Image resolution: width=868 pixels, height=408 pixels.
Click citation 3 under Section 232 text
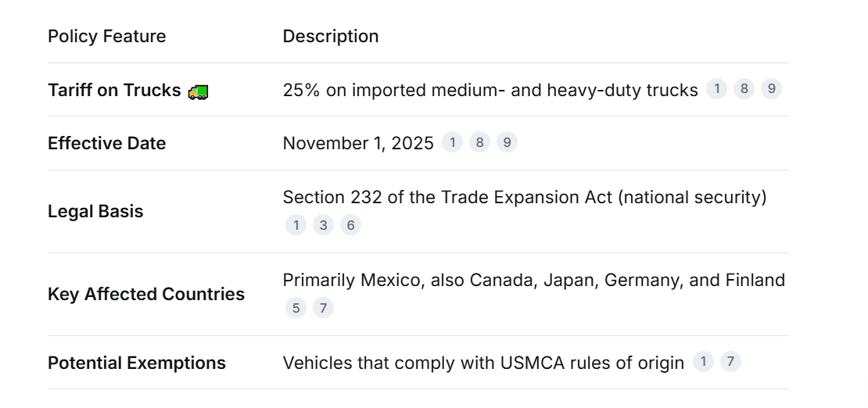click(323, 225)
